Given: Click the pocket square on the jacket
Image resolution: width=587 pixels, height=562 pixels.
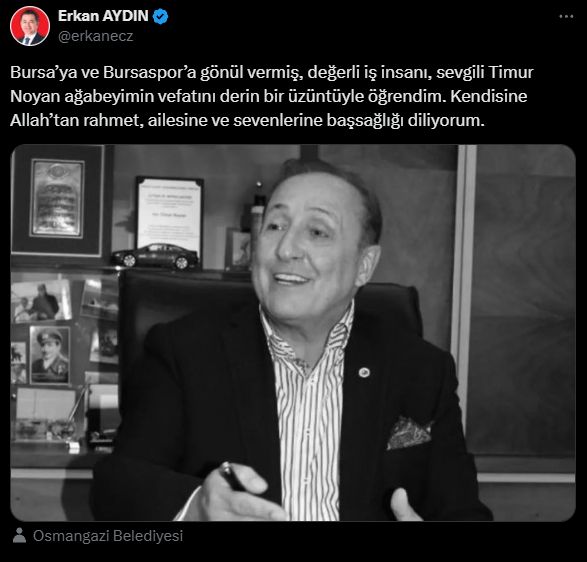Looking at the screenshot, I should click(408, 433).
